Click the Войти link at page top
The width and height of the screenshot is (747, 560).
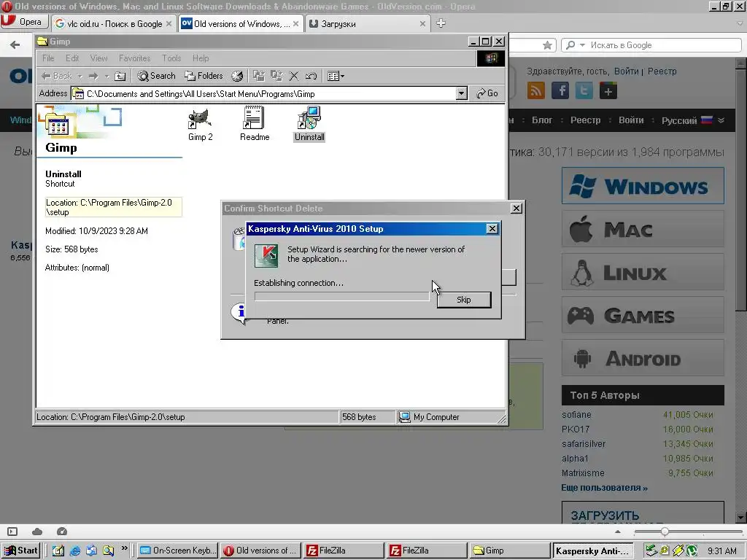626,71
